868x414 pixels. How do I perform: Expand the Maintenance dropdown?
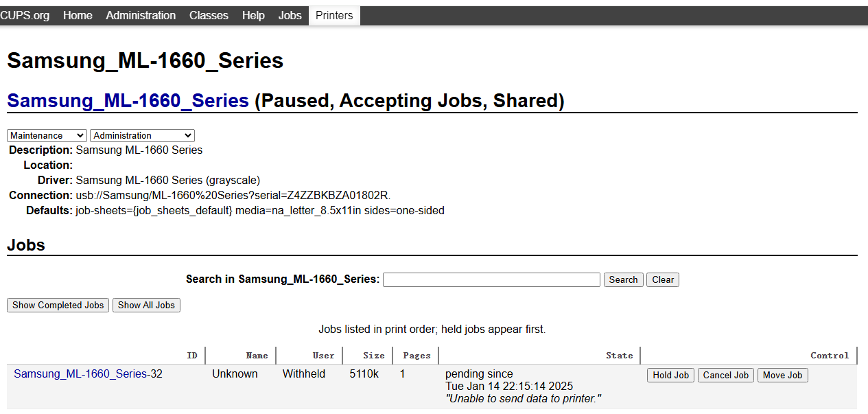[x=47, y=136]
